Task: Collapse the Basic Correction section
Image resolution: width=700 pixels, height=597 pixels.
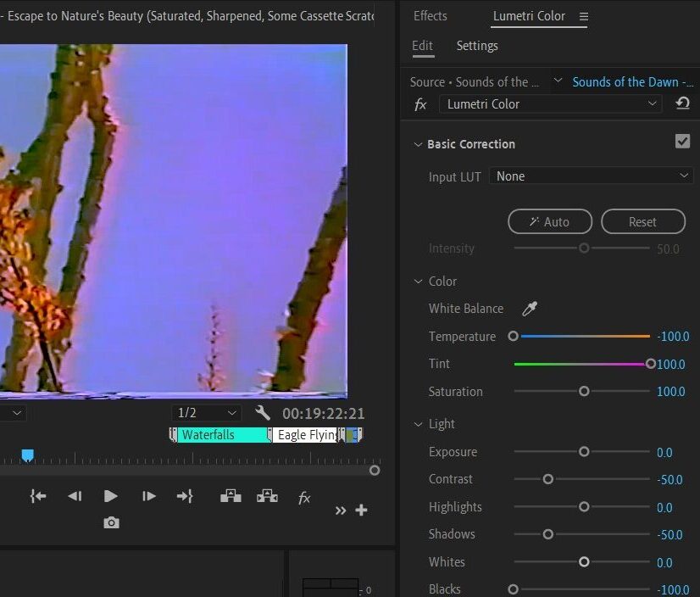Action: point(418,144)
